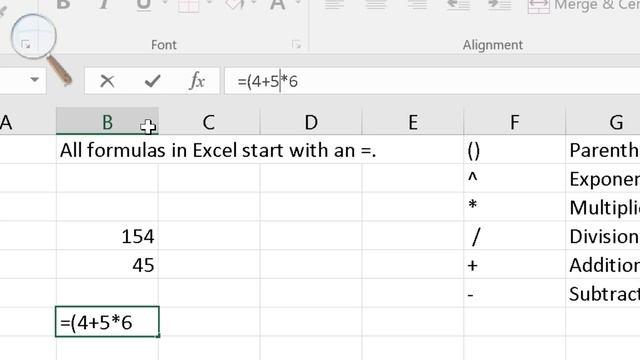This screenshot has width=640, height=360.
Task: Select the cell containing ^ symbol
Action: point(514,178)
